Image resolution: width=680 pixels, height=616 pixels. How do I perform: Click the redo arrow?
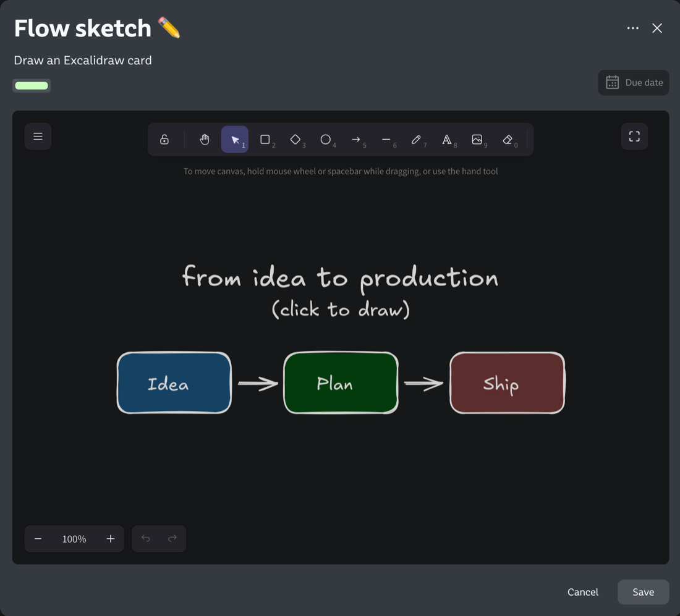click(172, 539)
